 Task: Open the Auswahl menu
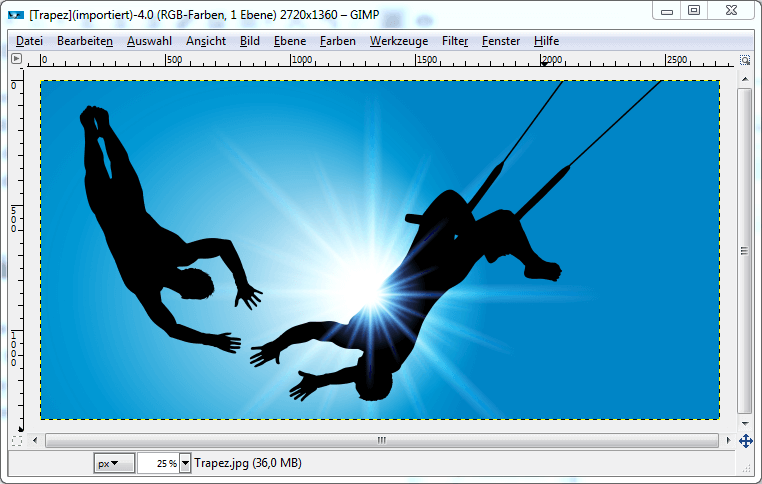[149, 41]
